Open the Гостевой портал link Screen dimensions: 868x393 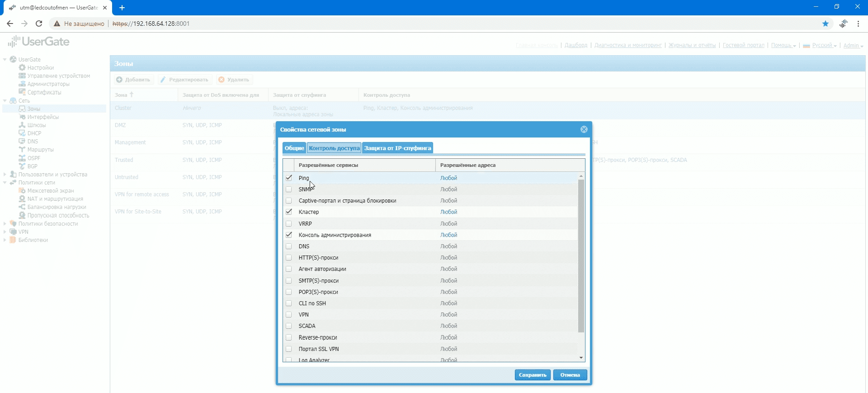[x=744, y=45]
